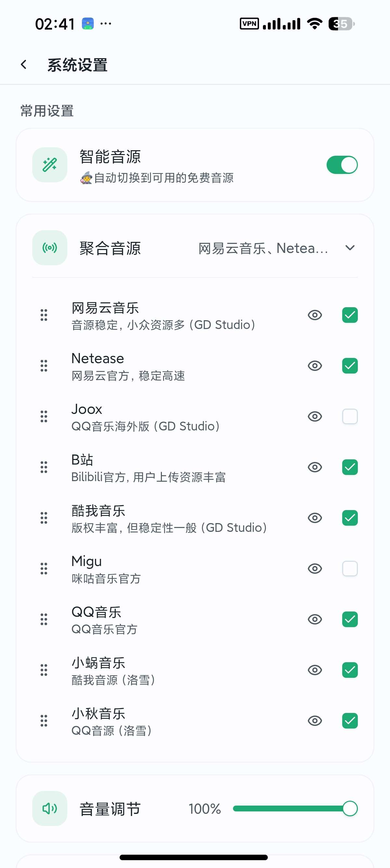
Task: Grab the drag handle for Migu
Action: pos(44,569)
